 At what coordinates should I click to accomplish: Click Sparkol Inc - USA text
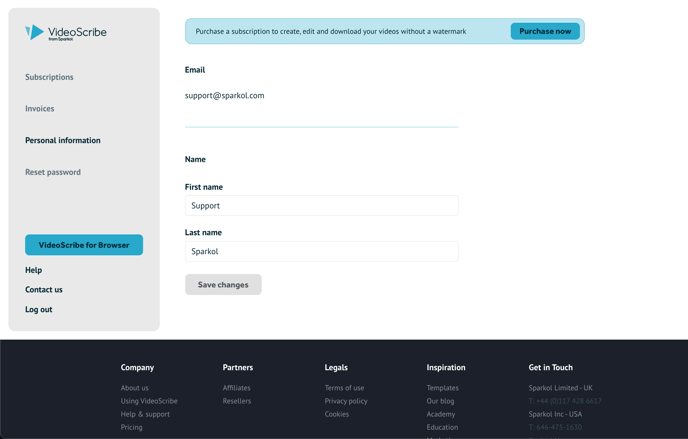pyautogui.click(x=555, y=414)
